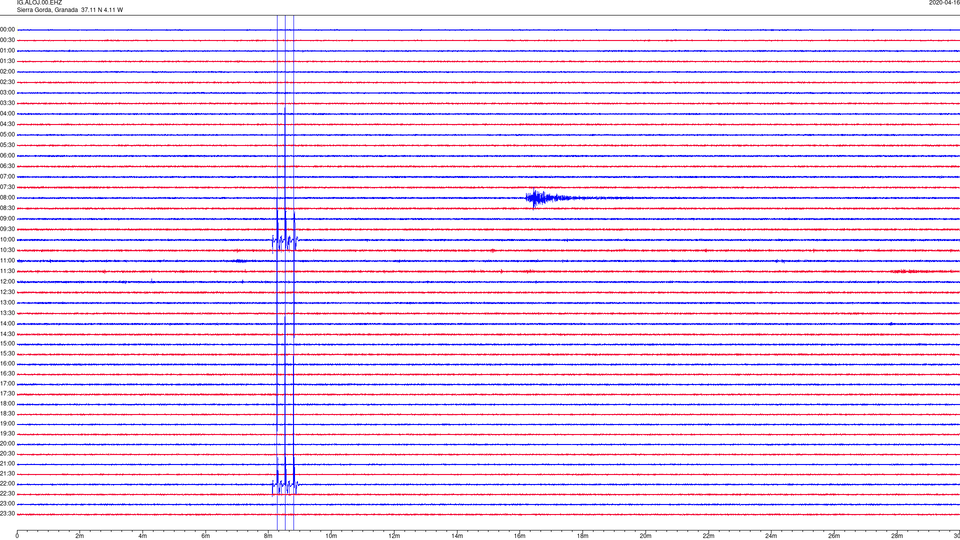The height and width of the screenshot is (540, 960).
Task: Click the 28m tick label on the axis
Action: click(897, 536)
